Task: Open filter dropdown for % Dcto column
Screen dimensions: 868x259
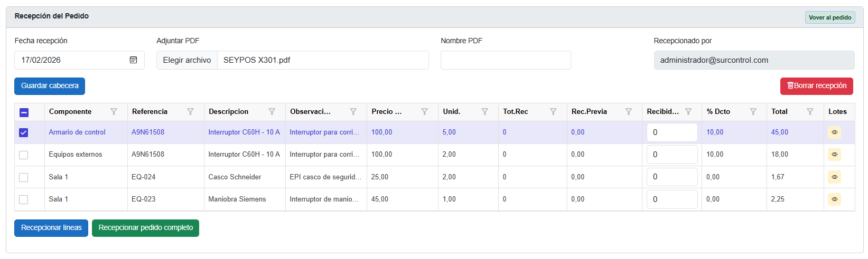Action: click(753, 112)
